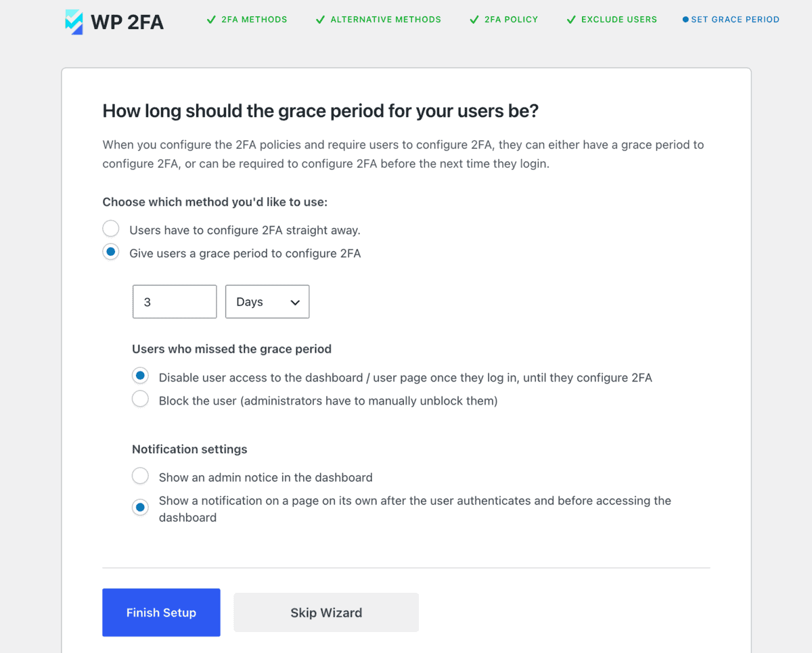Open the Set Grace Period step
Viewport: 812px width, 653px height.
(735, 20)
